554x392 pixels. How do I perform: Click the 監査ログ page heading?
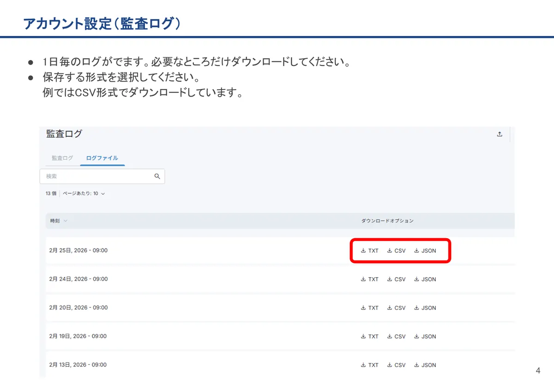point(64,134)
